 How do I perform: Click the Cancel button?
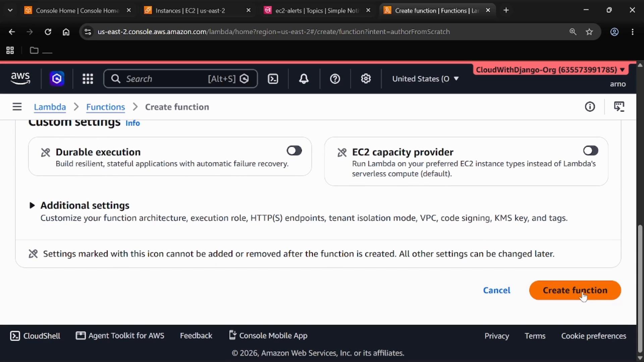click(x=497, y=290)
